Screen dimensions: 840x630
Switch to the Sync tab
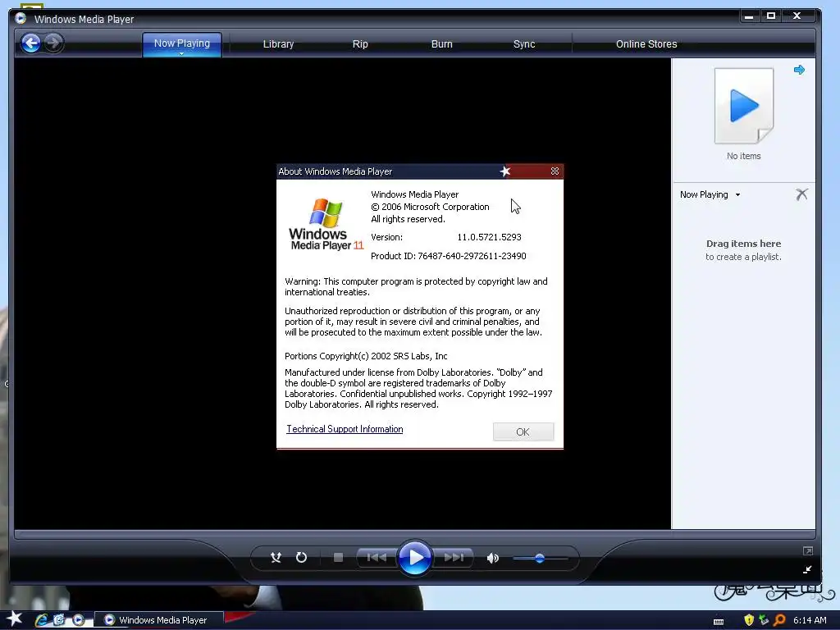click(524, 44)
